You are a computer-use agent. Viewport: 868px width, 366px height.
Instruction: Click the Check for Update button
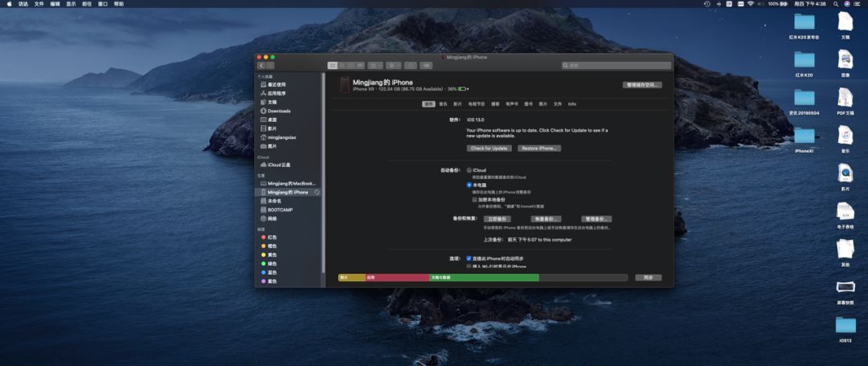(x=489, y=148)
